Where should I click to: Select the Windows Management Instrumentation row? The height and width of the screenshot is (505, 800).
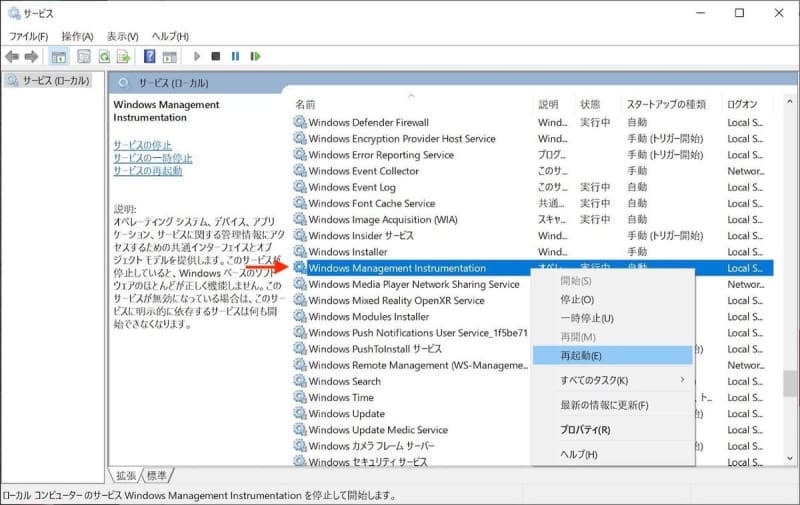point(533,268)
